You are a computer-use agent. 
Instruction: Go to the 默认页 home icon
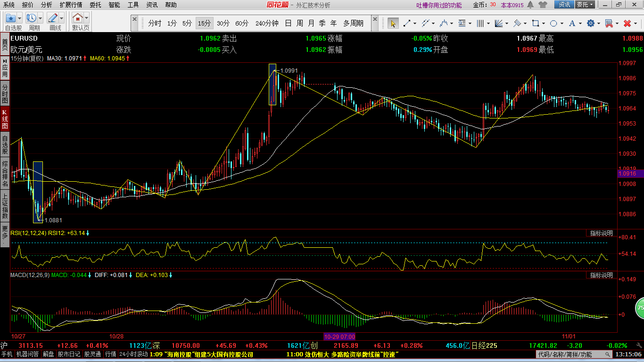(x=78, y=18)
